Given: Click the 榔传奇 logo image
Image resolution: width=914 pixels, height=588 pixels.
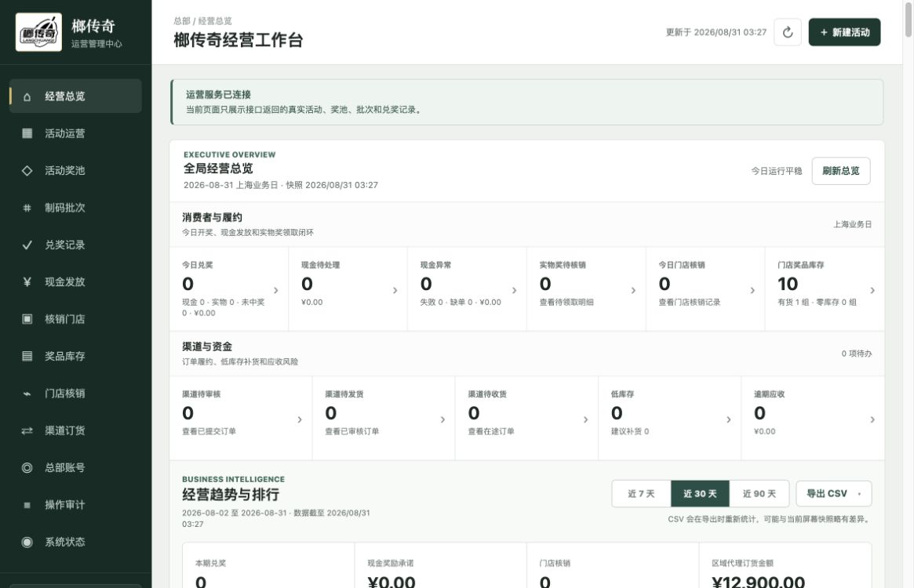Looking at the screenshot, I should coord(38,32).
